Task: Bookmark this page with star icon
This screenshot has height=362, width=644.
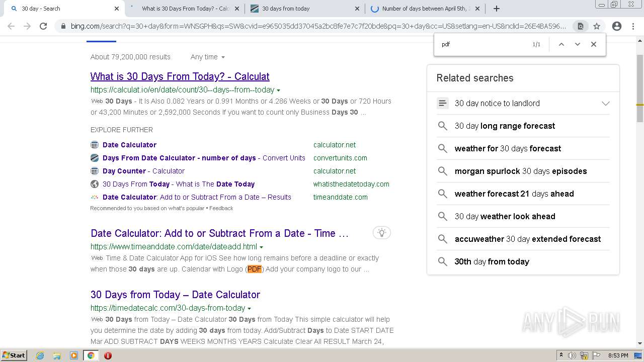Action: 597,26
